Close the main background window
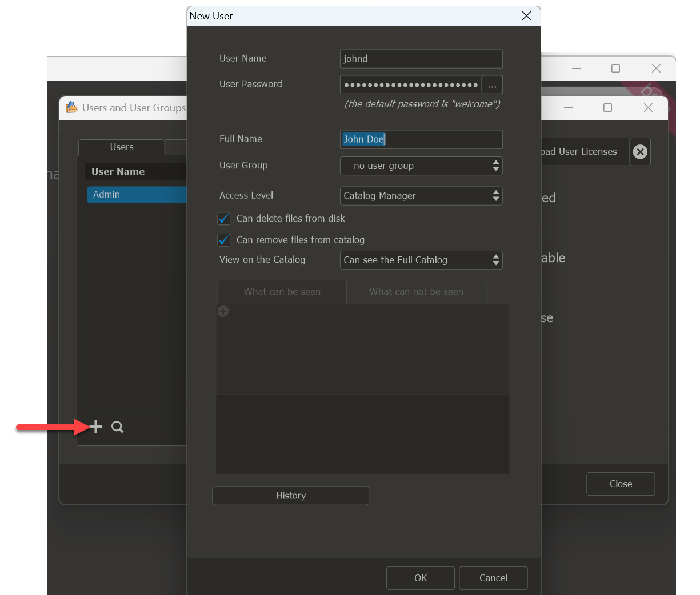This screenshot has height=595, width=700. pos(656,69)
